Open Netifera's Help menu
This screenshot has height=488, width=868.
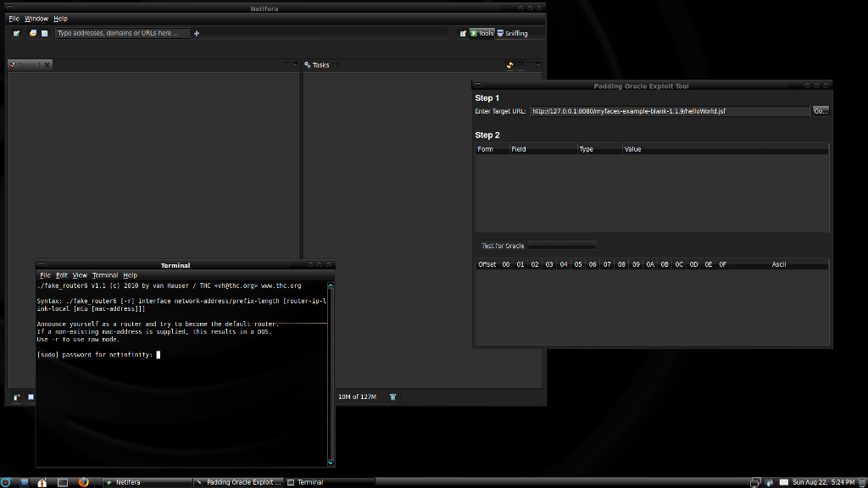click(x=59, y=18)
